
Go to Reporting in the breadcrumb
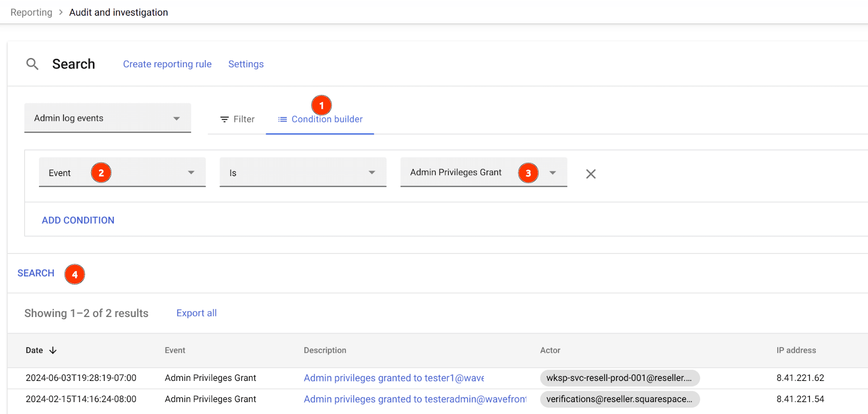pos(31,12)
